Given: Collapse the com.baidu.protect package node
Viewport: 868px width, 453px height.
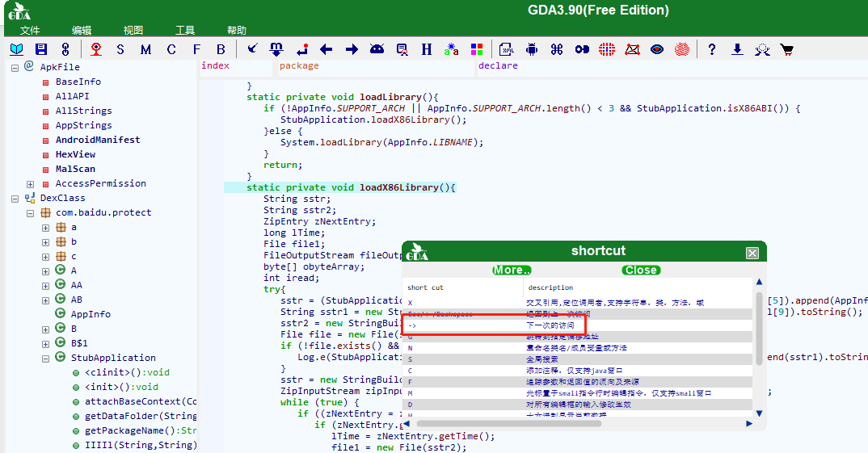Looking at the screenshot, I should [x=31, y=213].
